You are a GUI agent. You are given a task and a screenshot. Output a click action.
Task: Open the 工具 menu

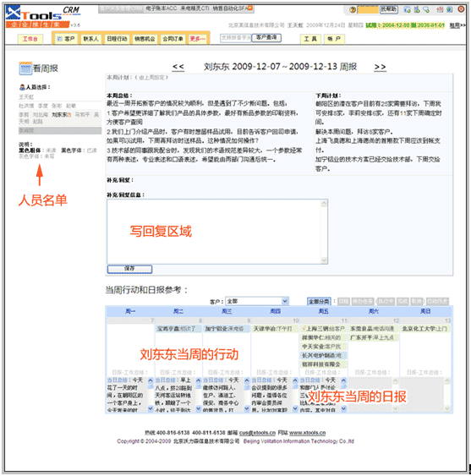310,39
